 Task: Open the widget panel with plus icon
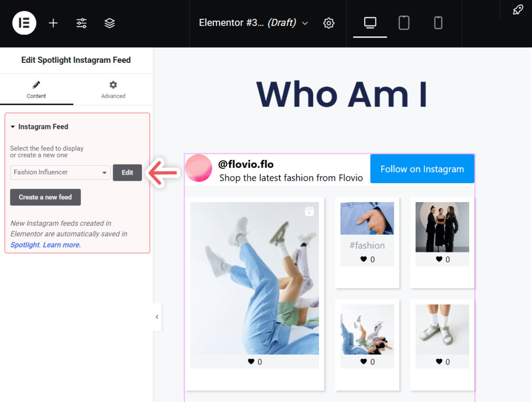tap(53, 23)
